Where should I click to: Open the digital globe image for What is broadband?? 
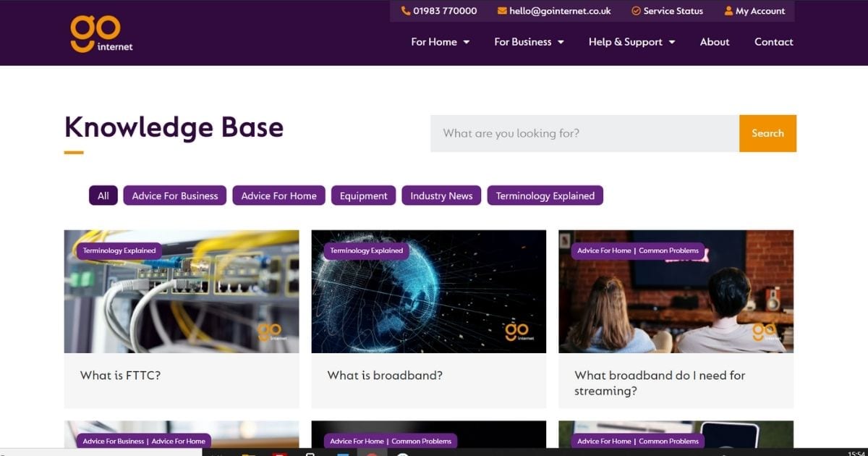point(429,292)
